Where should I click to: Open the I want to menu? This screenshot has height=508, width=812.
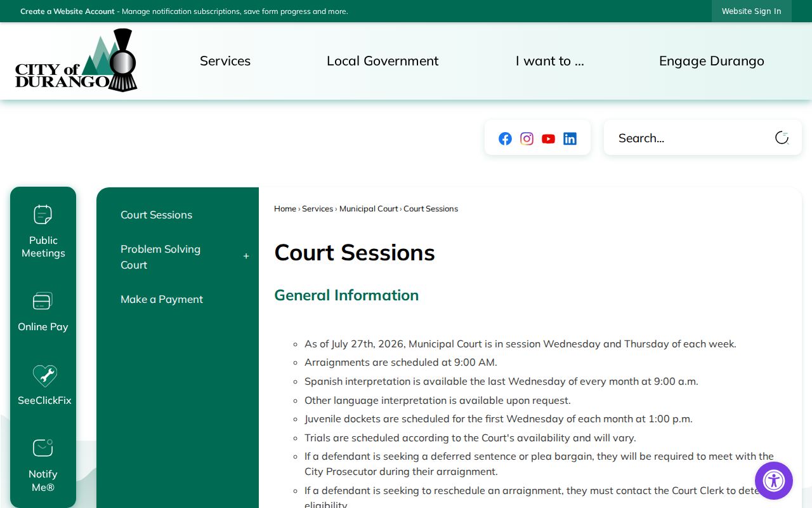[550, 61]
